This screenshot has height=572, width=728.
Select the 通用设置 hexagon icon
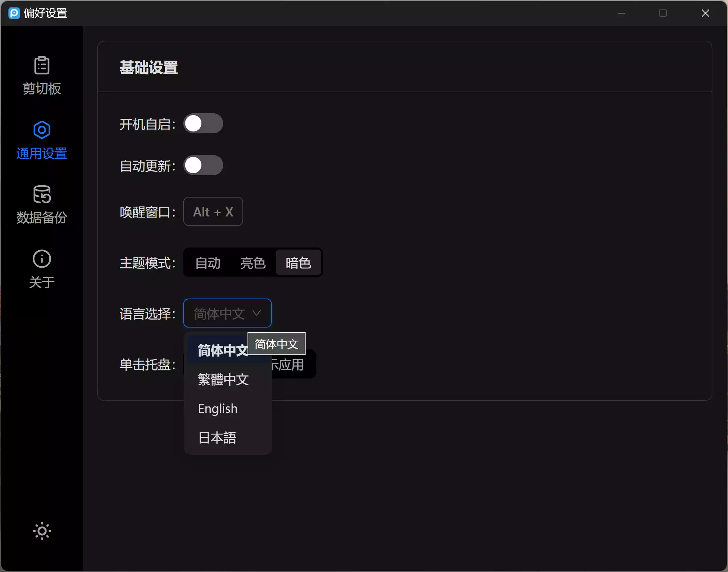pyautogui.click(x=42, y=130)
